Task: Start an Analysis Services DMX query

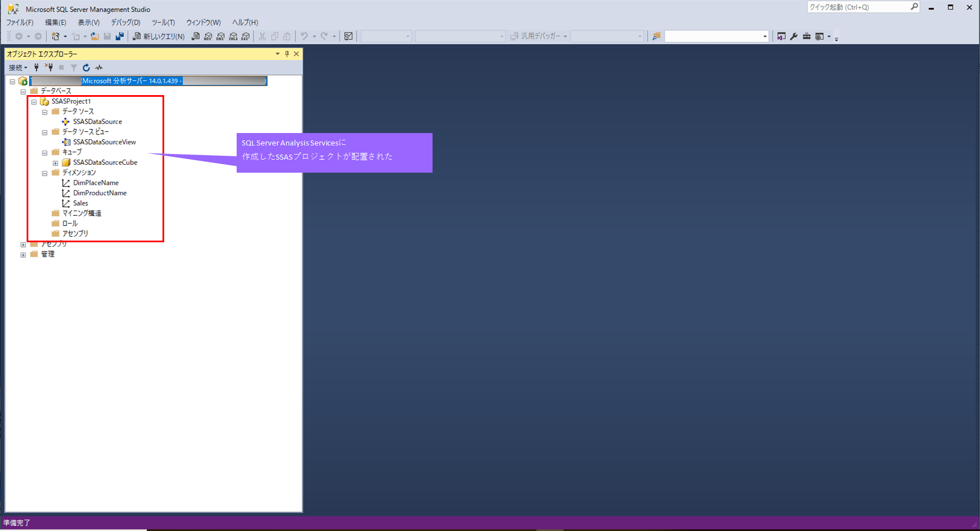Action: [x=220, y=36]
